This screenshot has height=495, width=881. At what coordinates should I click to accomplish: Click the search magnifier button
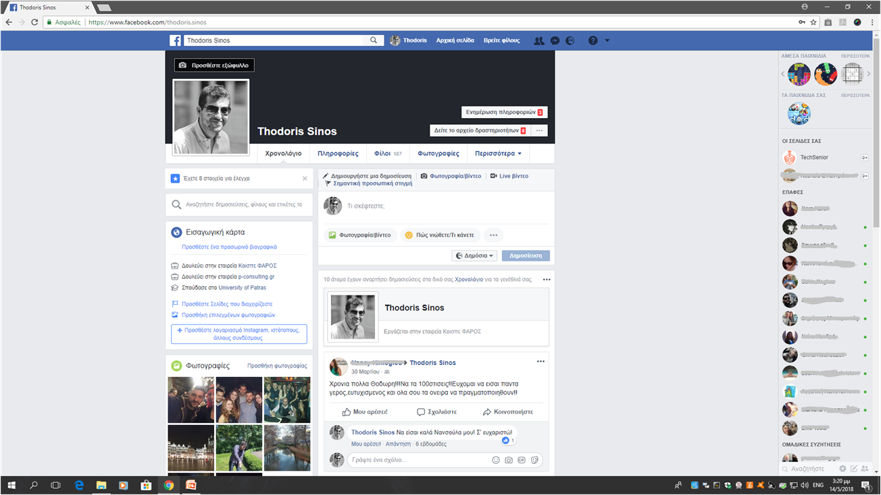pos(375,41)
